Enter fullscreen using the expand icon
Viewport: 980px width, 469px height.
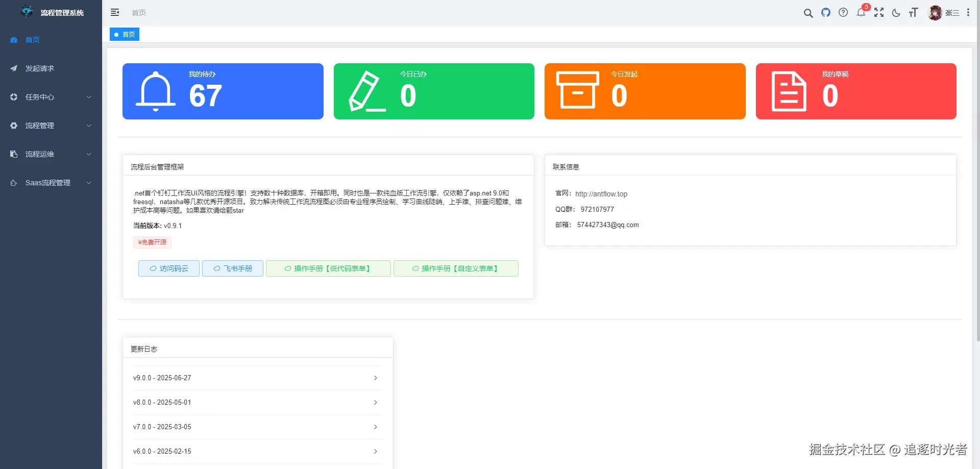point(879,12)
